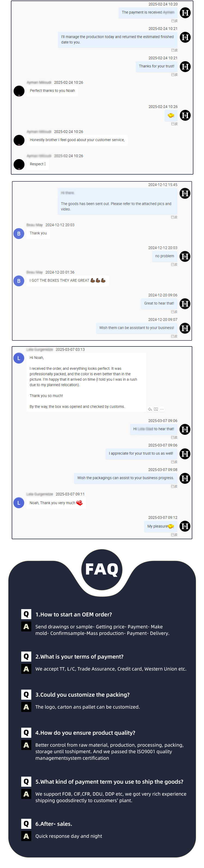Click the blue L avatar beside 'Hi Noah' message
Image resolution: width=204 pixels, height=868 pixels.
[x=19, y=358]
